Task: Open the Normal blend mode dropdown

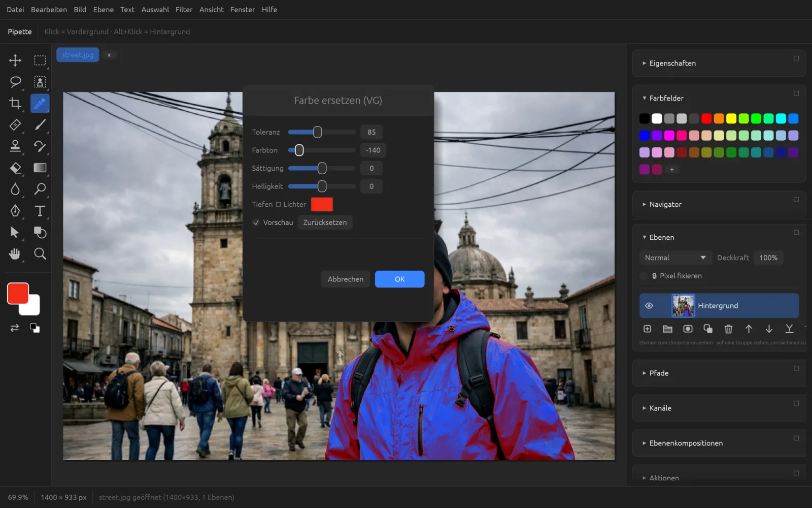Action: click(x=675, y=258)
